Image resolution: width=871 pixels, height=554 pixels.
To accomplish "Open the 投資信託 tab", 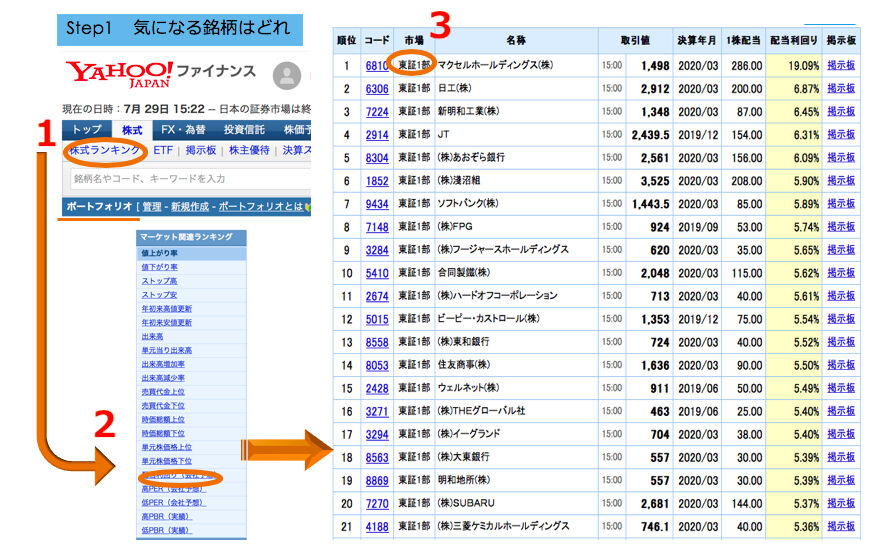I will coord(244,129).
